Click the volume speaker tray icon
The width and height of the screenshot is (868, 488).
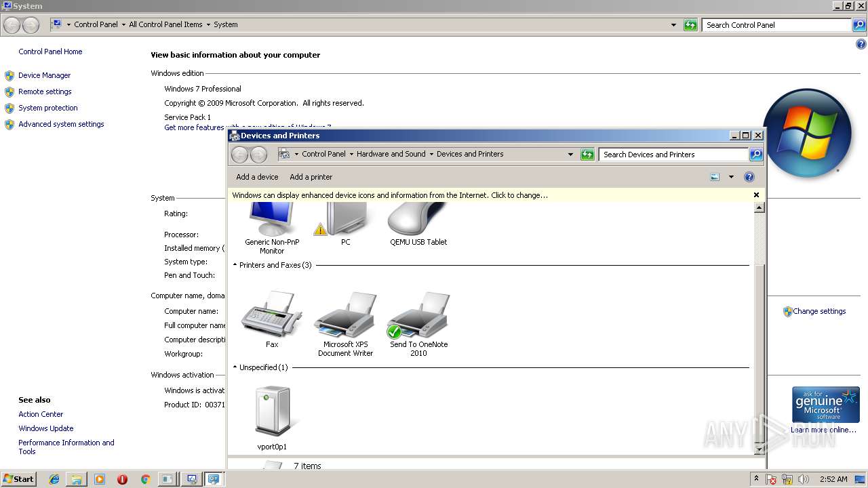pyautogui.click(x=804, y=479)
